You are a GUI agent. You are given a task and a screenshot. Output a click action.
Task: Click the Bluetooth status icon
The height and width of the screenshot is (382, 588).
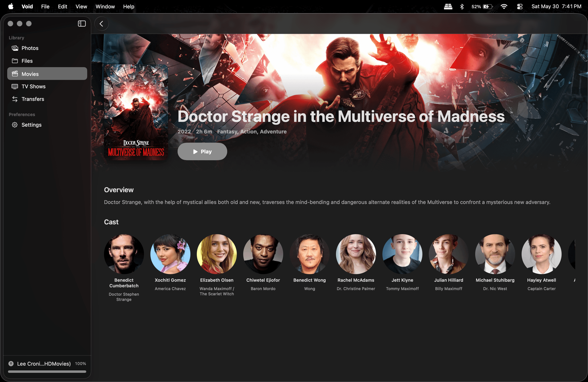[462, 6]
